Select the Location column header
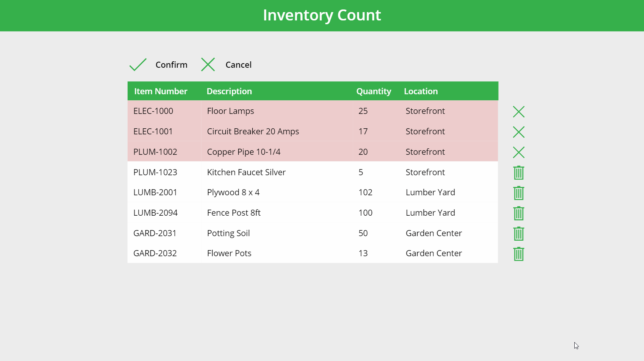Image resolution: width=644 pixels, height=361 pixels. (x=420, y=91)
